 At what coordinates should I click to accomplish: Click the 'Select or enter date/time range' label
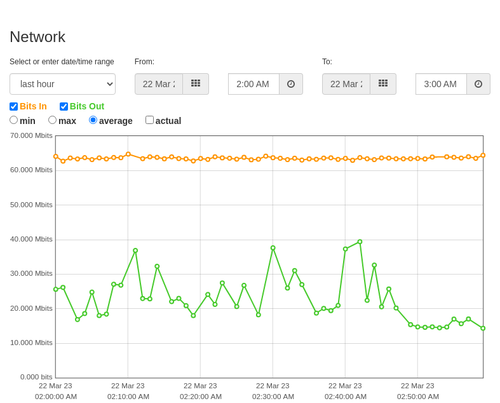coord(62,62)
